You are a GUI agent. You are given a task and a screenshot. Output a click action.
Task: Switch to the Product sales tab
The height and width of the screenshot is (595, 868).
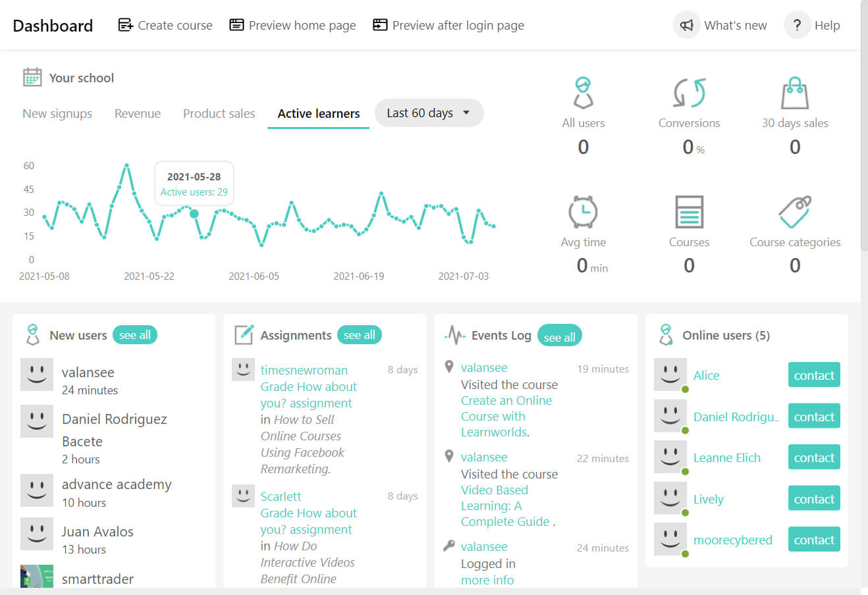click(x=219, y=113)
